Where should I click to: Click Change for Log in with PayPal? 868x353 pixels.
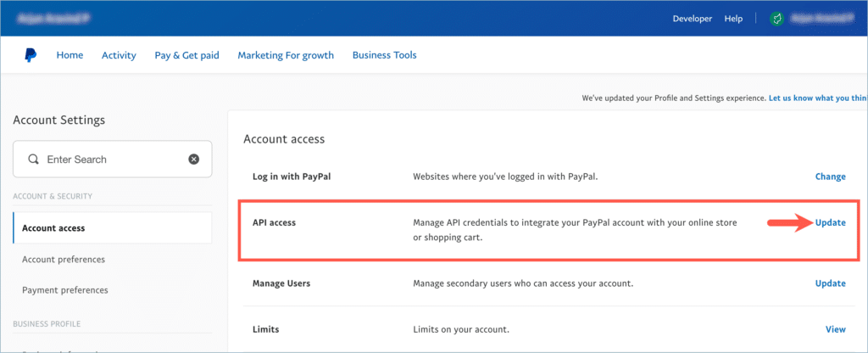[830, 176]
